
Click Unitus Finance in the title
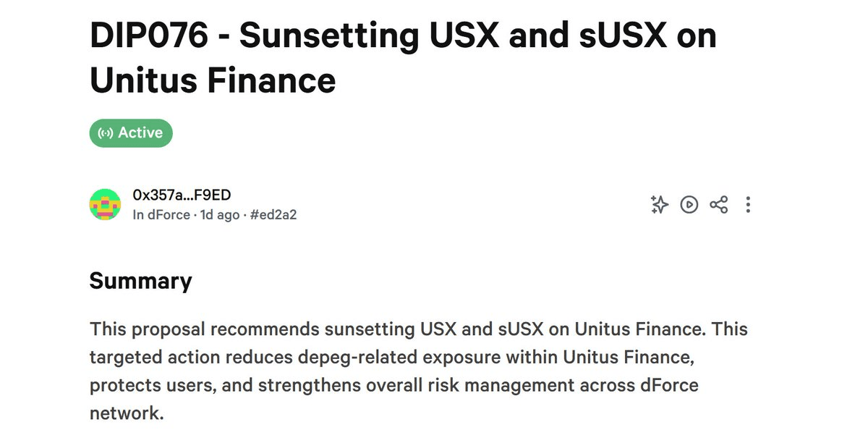pyautogui.click(x=213, y=81)
